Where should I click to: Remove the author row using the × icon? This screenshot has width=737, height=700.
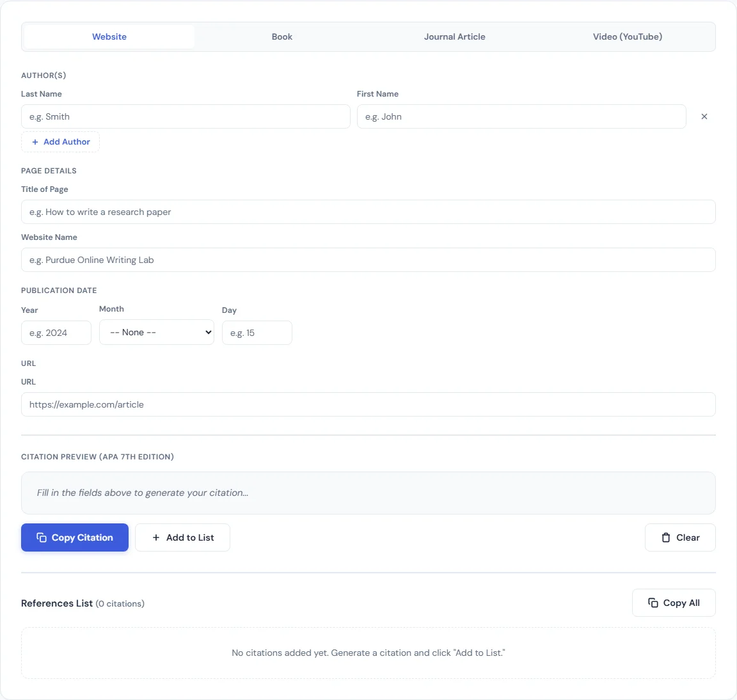(704, 116)
